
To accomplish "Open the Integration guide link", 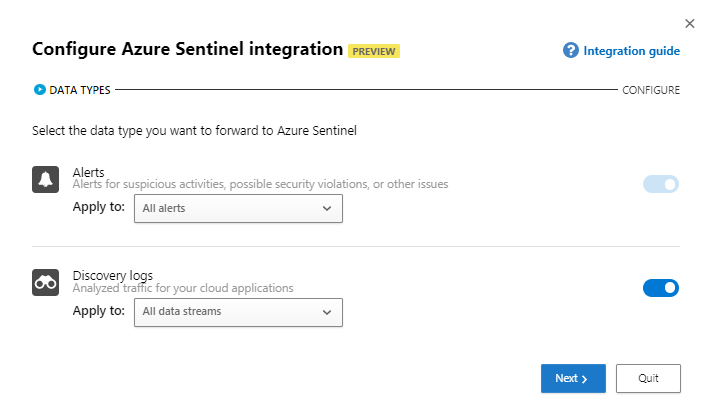I will click(x=631, y=50).
